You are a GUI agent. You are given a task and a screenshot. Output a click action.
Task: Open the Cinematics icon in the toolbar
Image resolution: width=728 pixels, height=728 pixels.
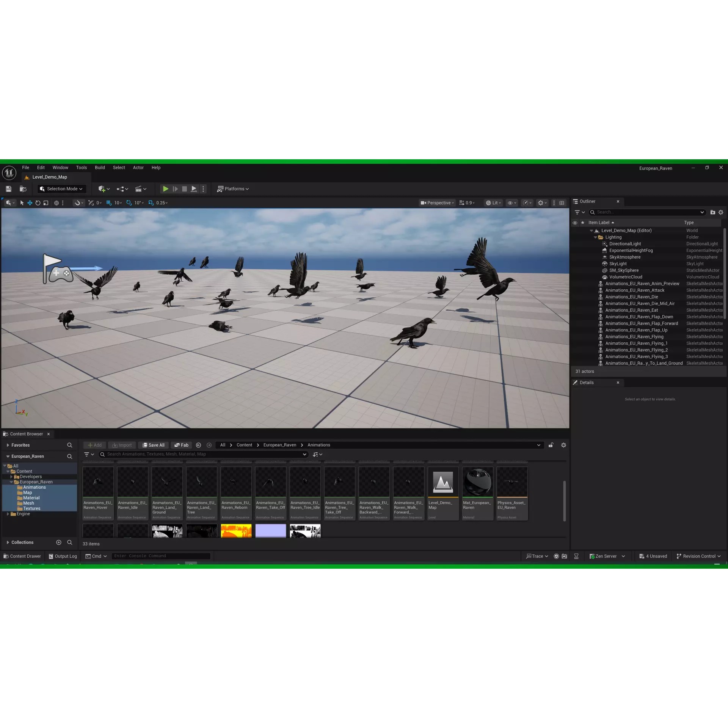click(x=139, y=188)
